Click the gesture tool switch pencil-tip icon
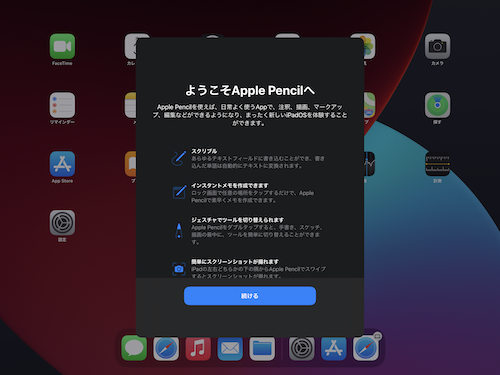The image size is (500, 375). pos(179,230)
